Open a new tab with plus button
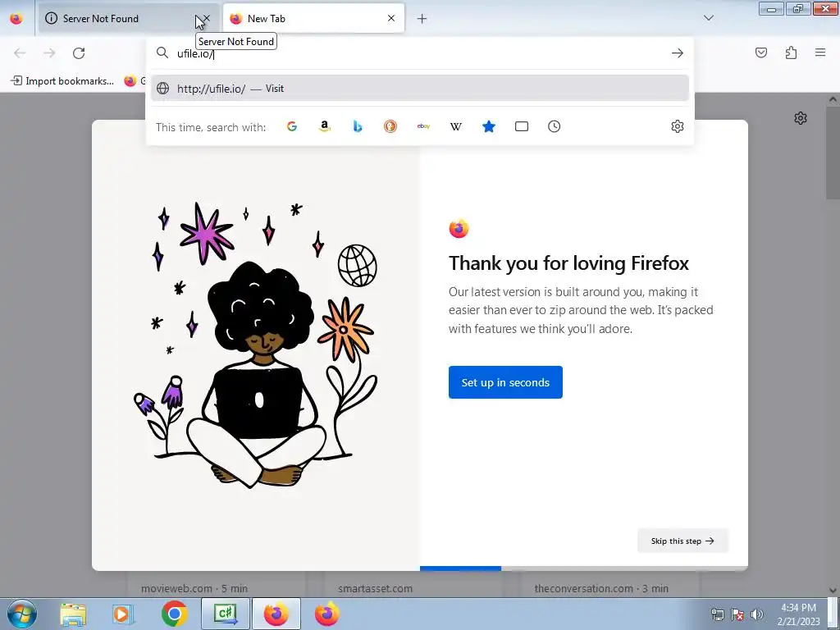Image resolution: width=840 pixels, height=630 pixels. click(x=422, y=19)
